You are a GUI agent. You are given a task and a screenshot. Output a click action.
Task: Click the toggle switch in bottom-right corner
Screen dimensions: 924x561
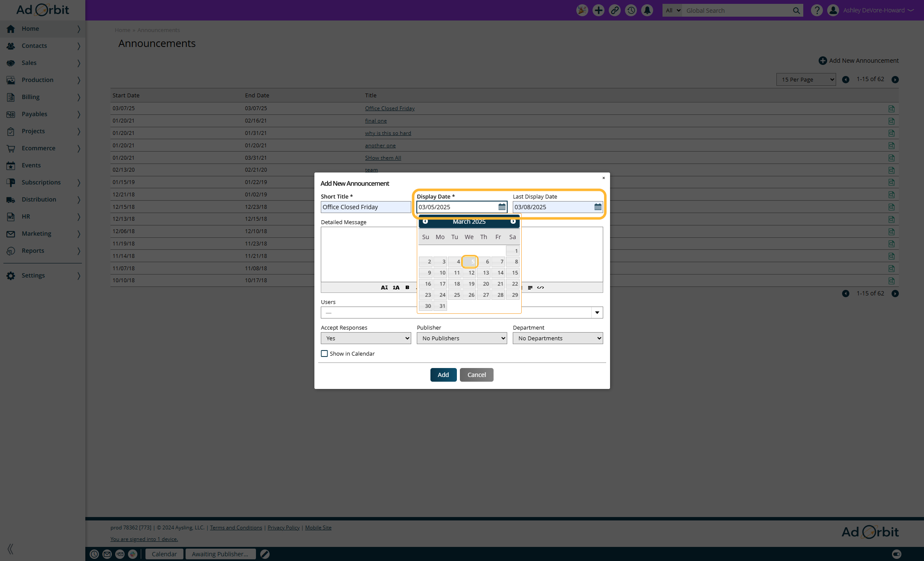point(897,554)
